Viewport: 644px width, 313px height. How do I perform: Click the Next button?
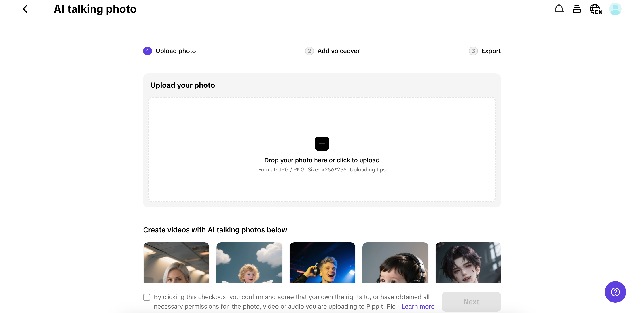(471, 302)
